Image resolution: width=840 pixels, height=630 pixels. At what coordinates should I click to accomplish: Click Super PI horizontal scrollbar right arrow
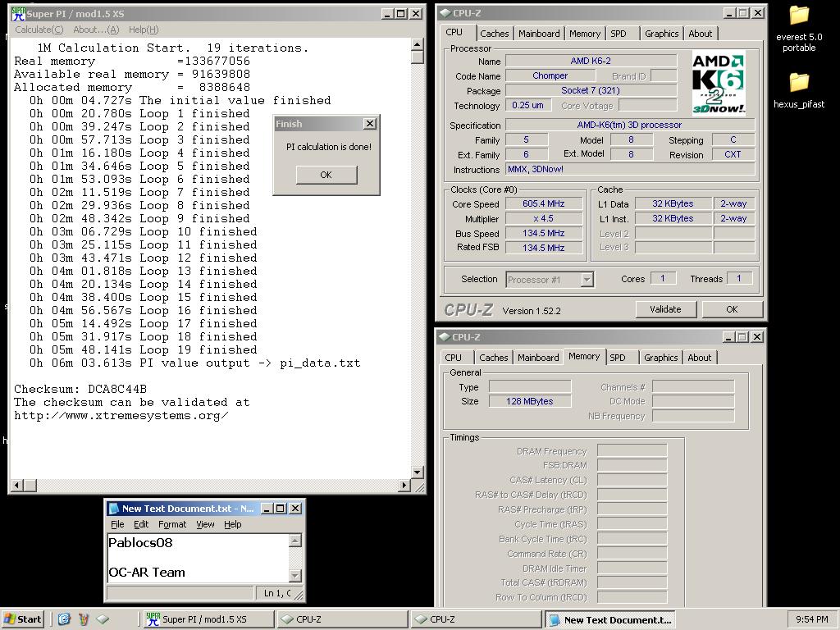click(404, 486)
